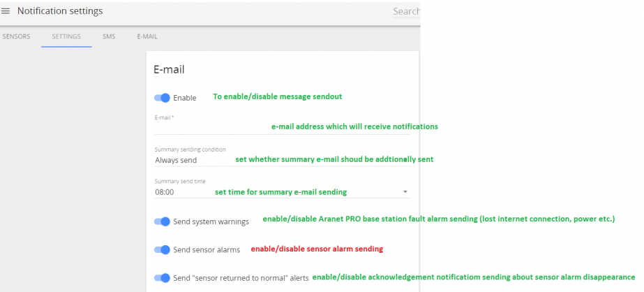
Task: Switch to the SENSORS tab
Action: tap(17, 36)
